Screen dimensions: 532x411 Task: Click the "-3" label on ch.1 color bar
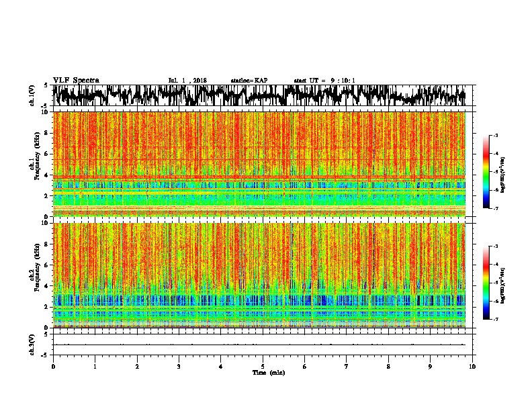click(x=495, y=135)
